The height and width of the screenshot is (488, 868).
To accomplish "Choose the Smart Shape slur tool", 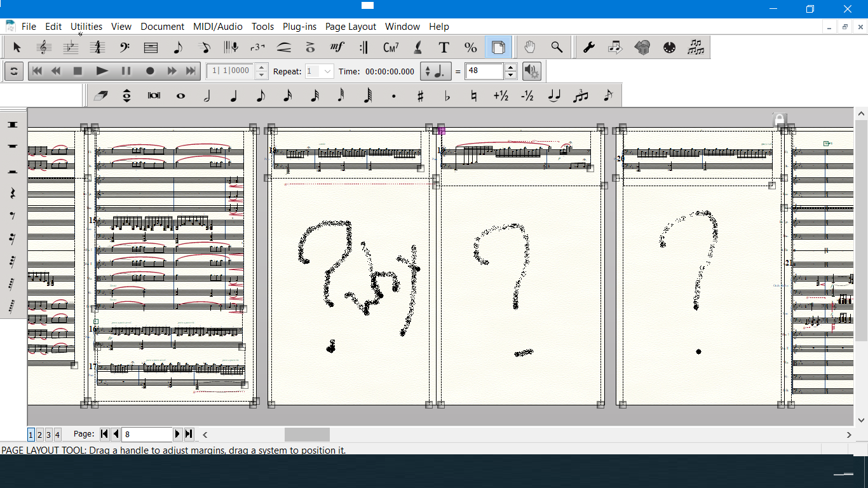I will click(284, 48).
